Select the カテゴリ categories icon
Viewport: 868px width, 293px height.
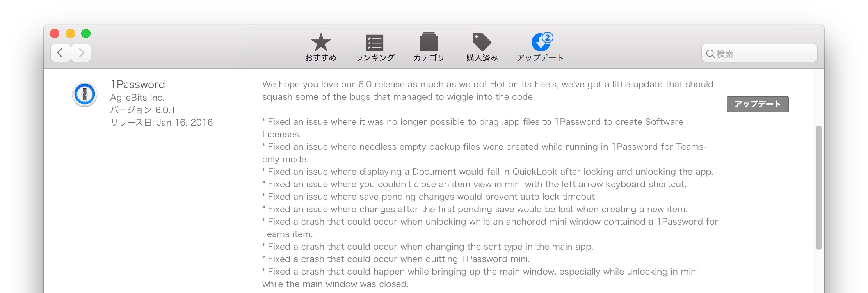pyautogui.click(x=429, y=42)
